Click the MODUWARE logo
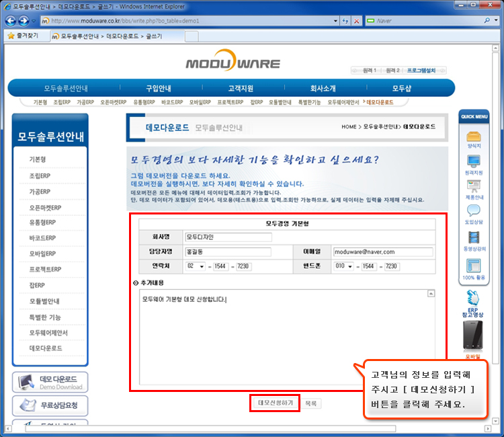Screen dimensions: 504x437 [x=233, y=61]
